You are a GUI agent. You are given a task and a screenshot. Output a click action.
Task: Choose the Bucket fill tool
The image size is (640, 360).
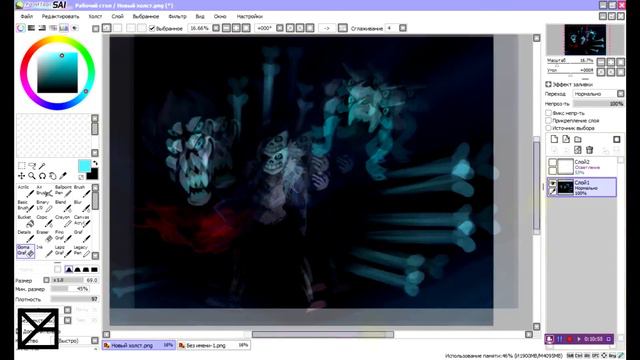(x=25, y=221)
